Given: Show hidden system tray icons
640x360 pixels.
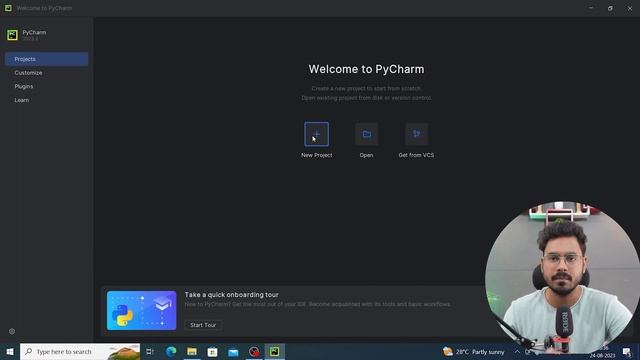Looking at the screenshot, I should click(517, 351).
